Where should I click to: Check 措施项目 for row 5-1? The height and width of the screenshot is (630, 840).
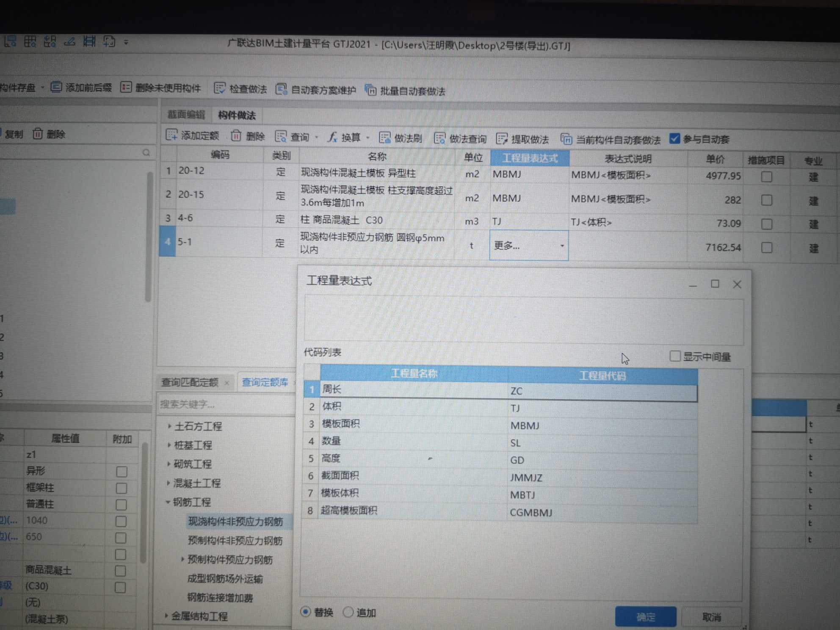pyautogui.click(x=766, y=247)
